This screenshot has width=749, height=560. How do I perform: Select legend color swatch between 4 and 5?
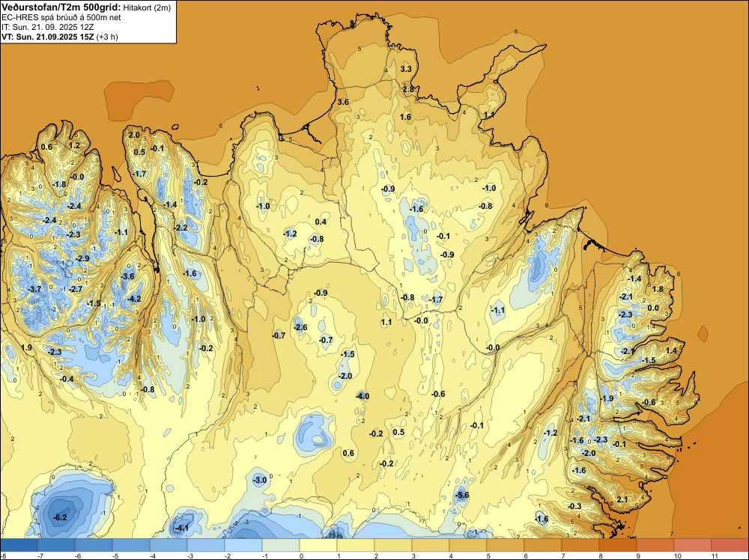pyautogui.click(x=468, y=545)
